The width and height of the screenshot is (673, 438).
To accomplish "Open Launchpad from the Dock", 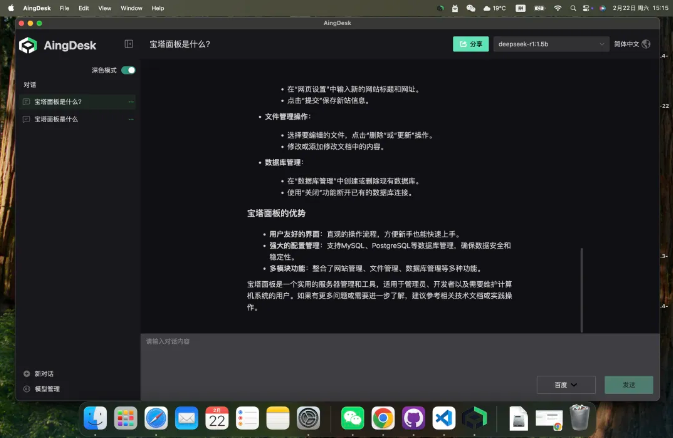I will [x=125, y=418].
